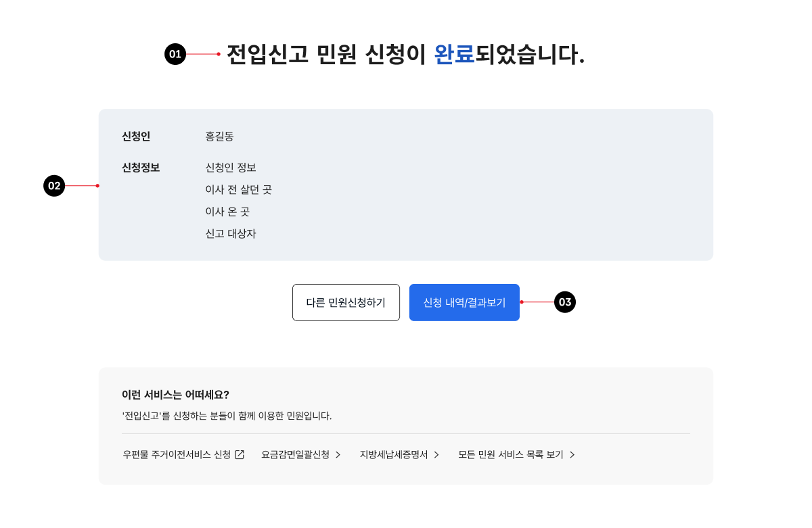Select the 신청인 정보 entry
The image size is (812, 528).
231,168
